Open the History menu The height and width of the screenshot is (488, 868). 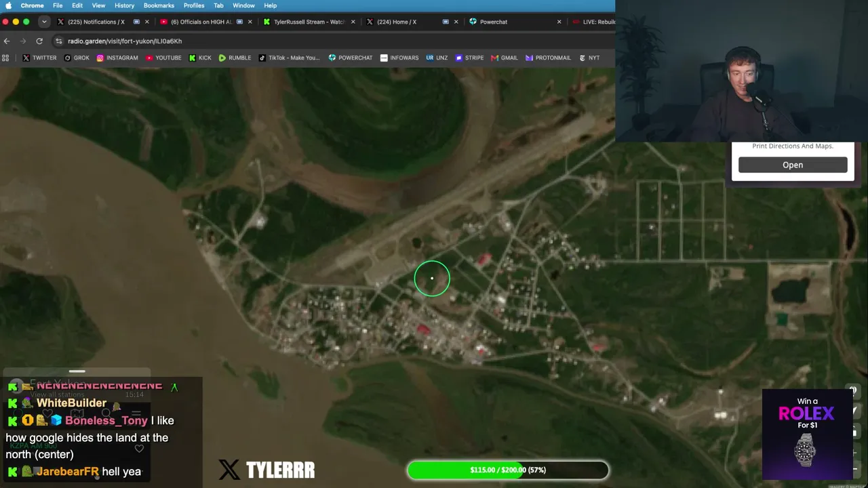coord(124,5)
